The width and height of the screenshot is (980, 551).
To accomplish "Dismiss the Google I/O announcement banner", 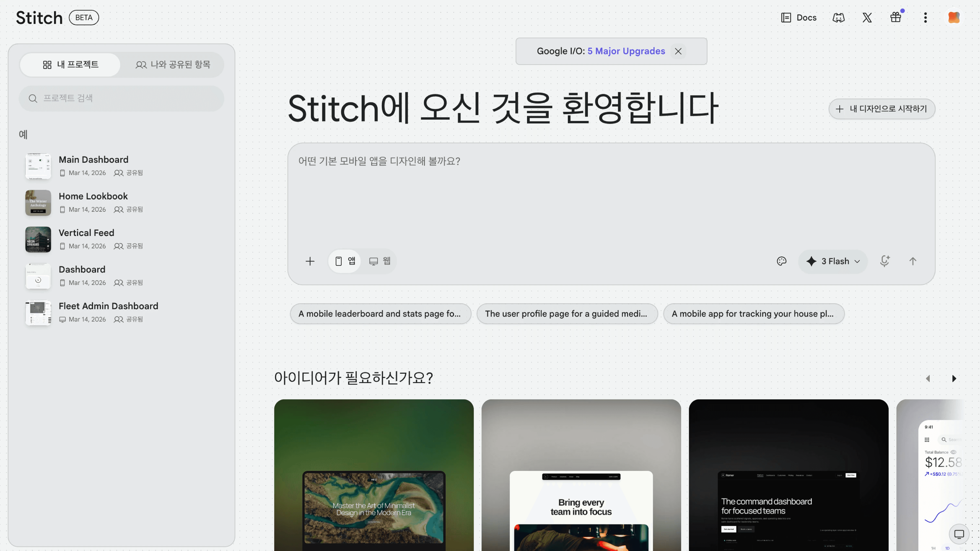I will pyautogui.click(x=678, y=51).
